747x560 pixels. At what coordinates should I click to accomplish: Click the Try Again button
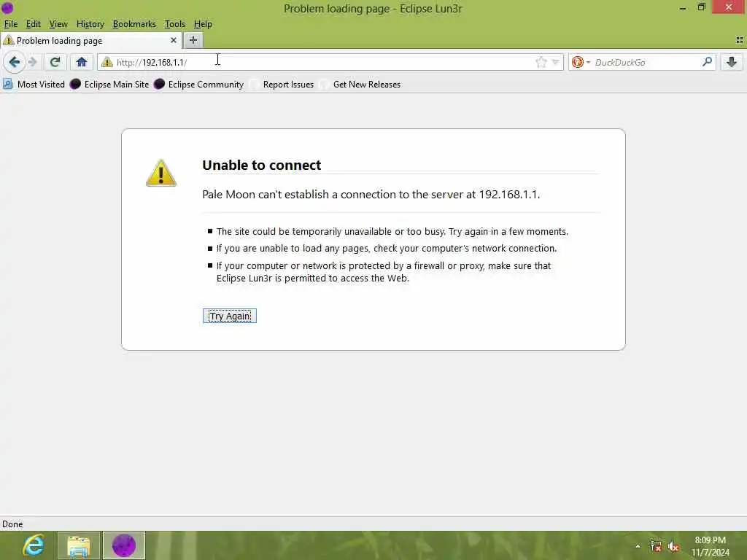click(x=230, y=316)
